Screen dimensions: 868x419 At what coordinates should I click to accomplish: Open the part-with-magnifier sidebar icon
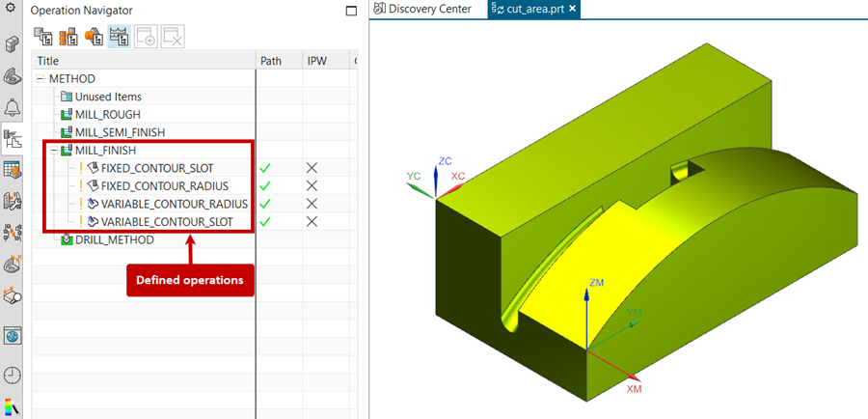[12, 295]
